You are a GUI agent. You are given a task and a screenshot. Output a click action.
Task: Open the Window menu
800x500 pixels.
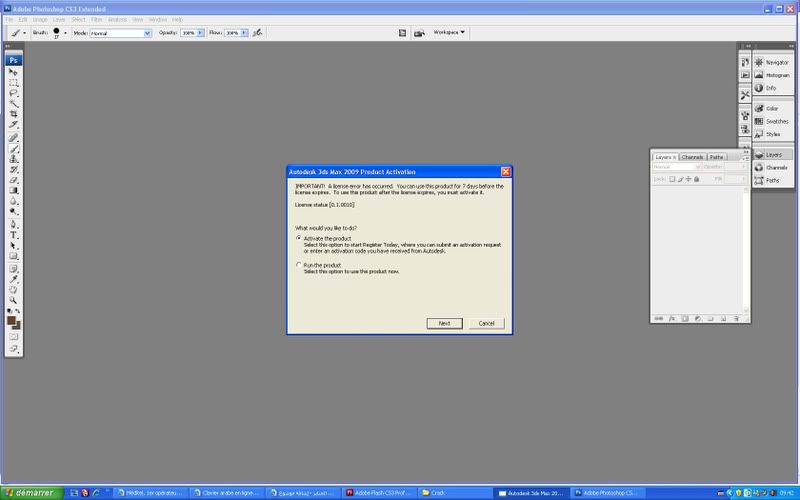pos(158,20)
